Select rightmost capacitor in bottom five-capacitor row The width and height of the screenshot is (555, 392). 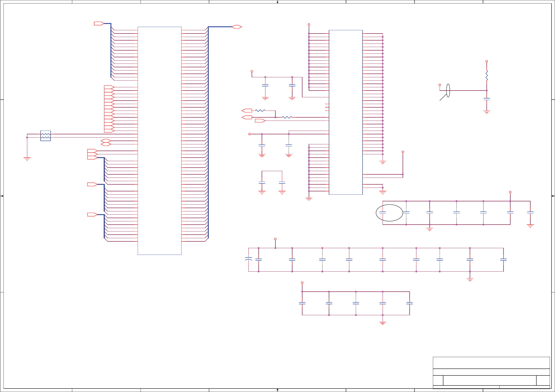click(409, 303)
